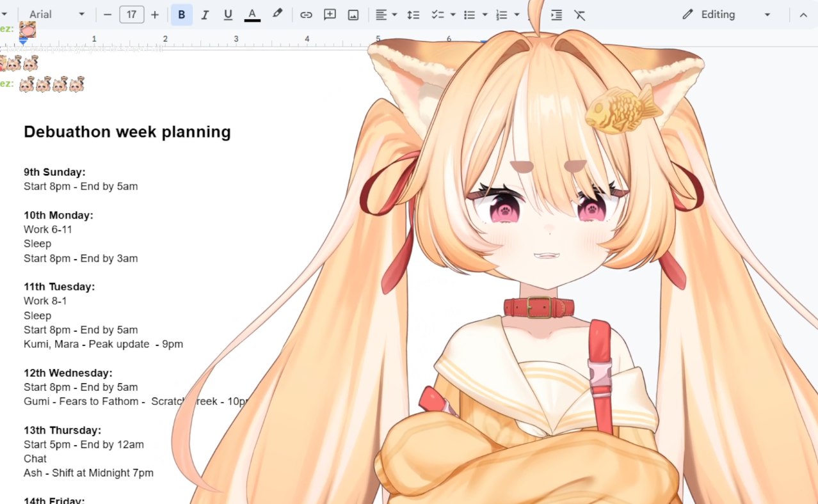Click the 'Debuathon week planning' heading
Viewport: 818px width, 504px height.
127,132
